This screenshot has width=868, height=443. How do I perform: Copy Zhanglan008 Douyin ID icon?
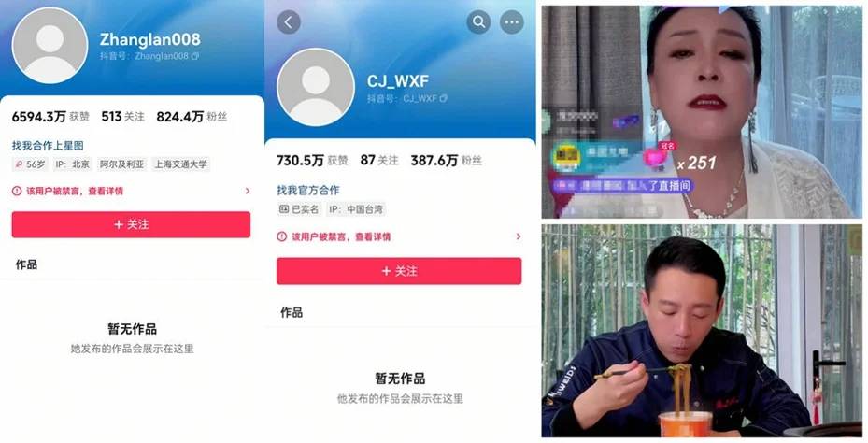(x=195, y=56)
